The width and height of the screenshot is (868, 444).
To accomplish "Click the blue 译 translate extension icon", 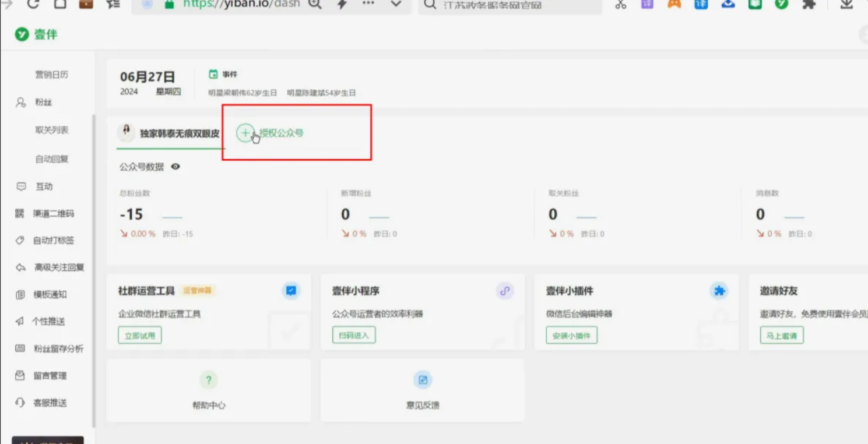I will [701, 3].
